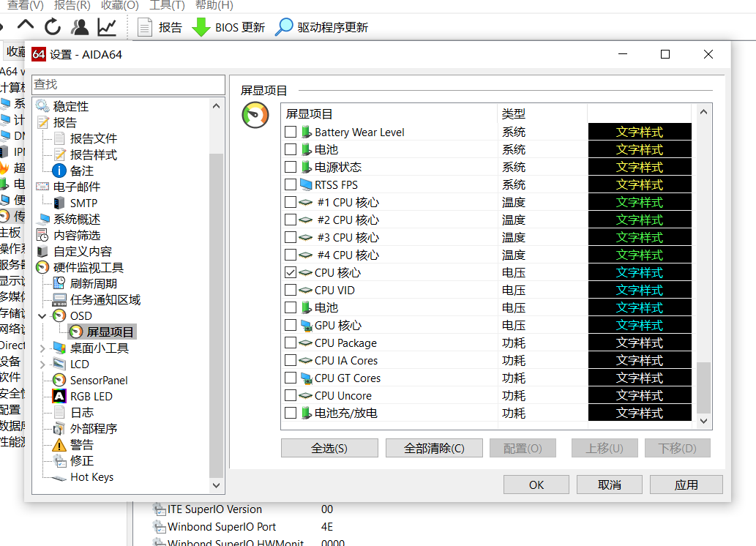The image size is (756, 546).
Task: Select the 报告 node in settings tree
Action: pyautogui.click(x=64, y=122)
